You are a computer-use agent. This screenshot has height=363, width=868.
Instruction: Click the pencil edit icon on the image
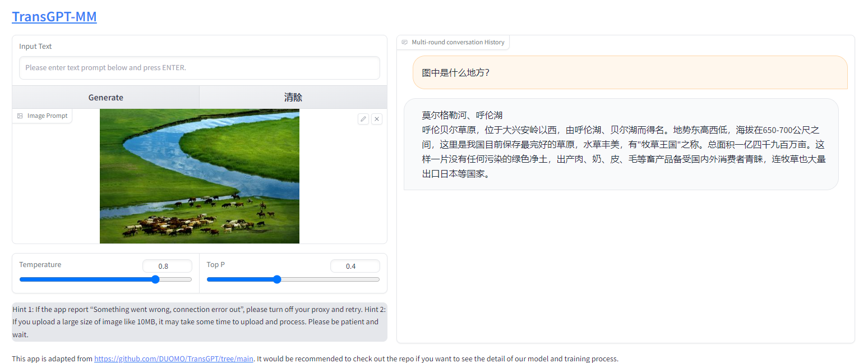point(363,119)
